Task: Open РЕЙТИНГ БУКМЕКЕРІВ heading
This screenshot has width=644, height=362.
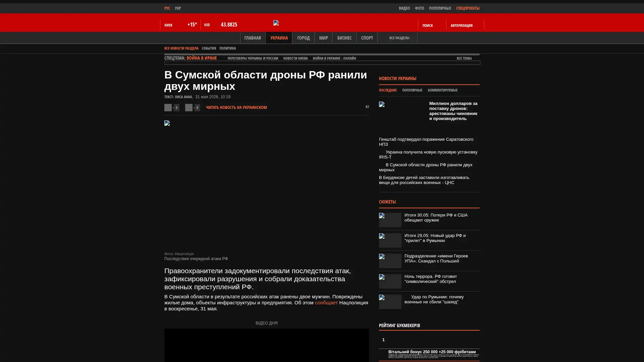Action: click(399, 325)
